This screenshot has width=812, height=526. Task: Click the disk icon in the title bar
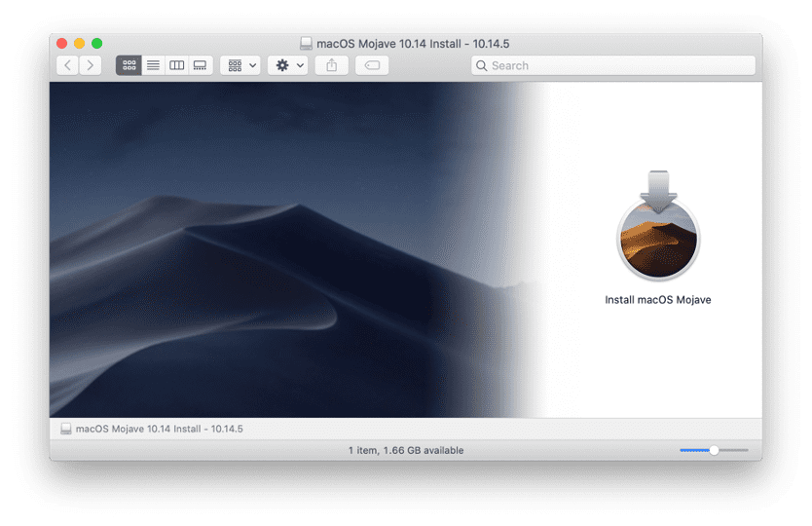(x=306, y=44)
